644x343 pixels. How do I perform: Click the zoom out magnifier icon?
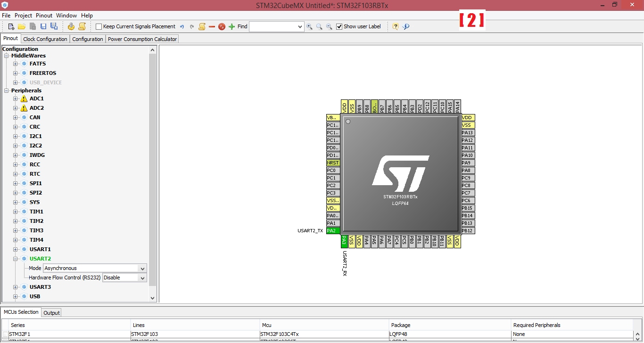pos(329,26)
